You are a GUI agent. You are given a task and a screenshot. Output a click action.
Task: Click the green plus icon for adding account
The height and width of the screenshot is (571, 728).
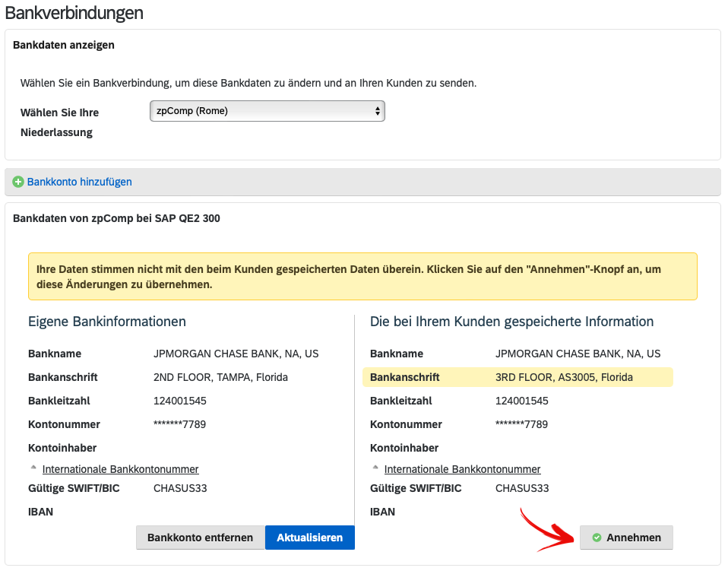(x=18, y=182)
